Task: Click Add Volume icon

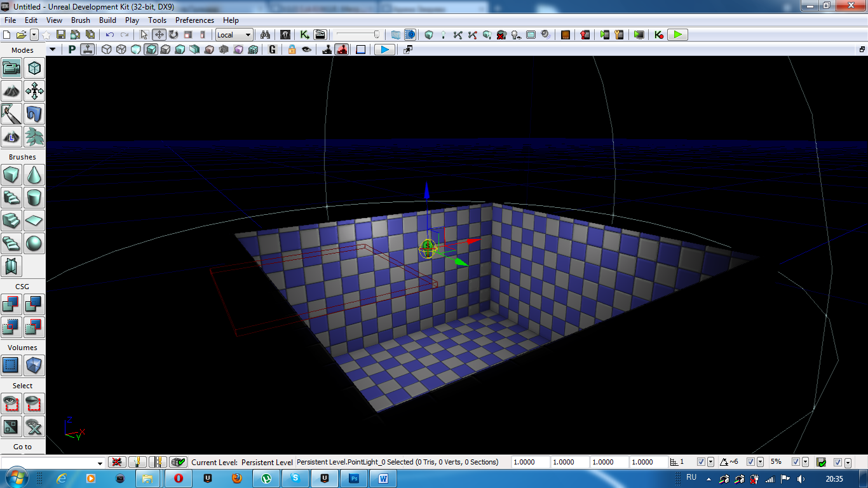Action: 34,365
